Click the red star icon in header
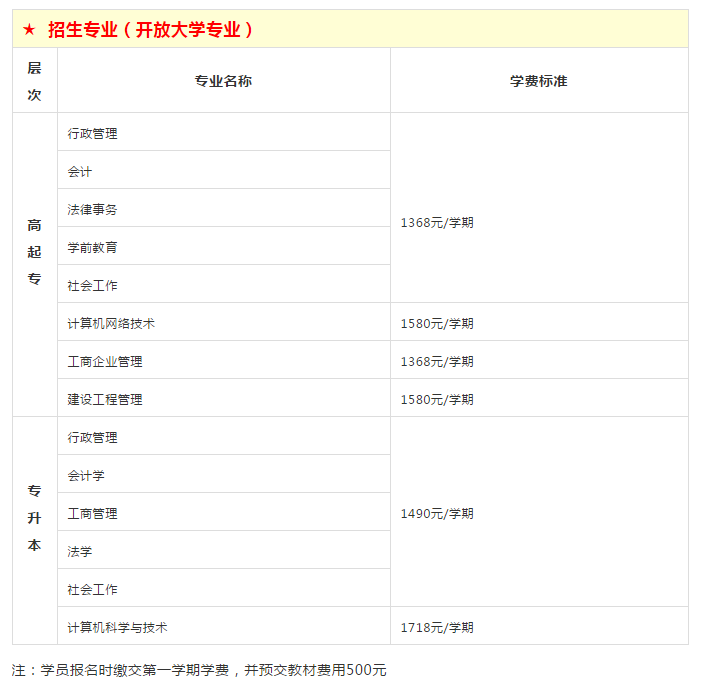 click(30, 30)
